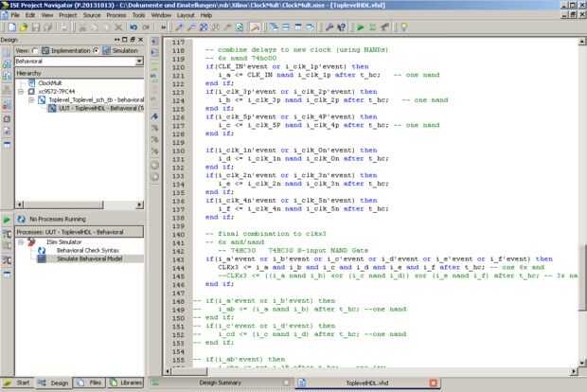The image size is (587, 392).
Task: Open the Process menu
Action: click(x=116, y=15)
